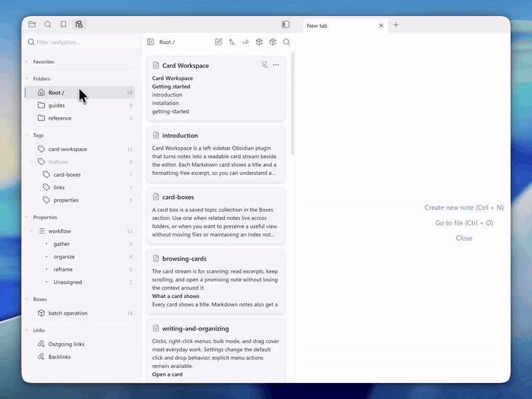
Task: Click Go to file link
Action: 464,223
